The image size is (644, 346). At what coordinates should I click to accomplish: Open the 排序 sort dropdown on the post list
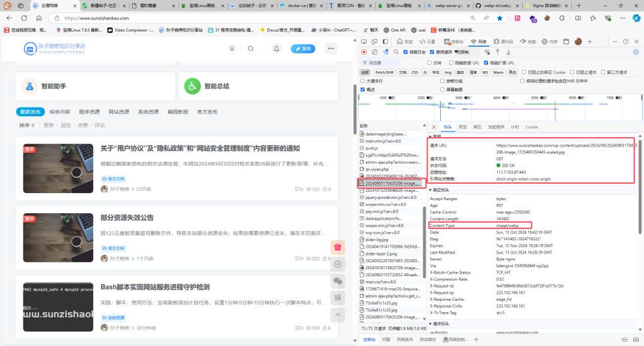27,125
